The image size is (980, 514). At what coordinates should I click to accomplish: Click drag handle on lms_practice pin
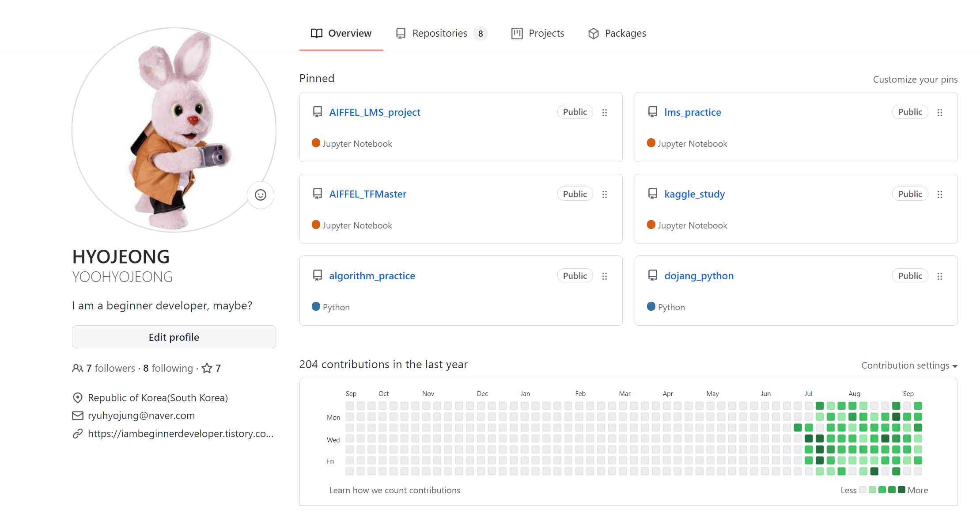tap(940, 113)
